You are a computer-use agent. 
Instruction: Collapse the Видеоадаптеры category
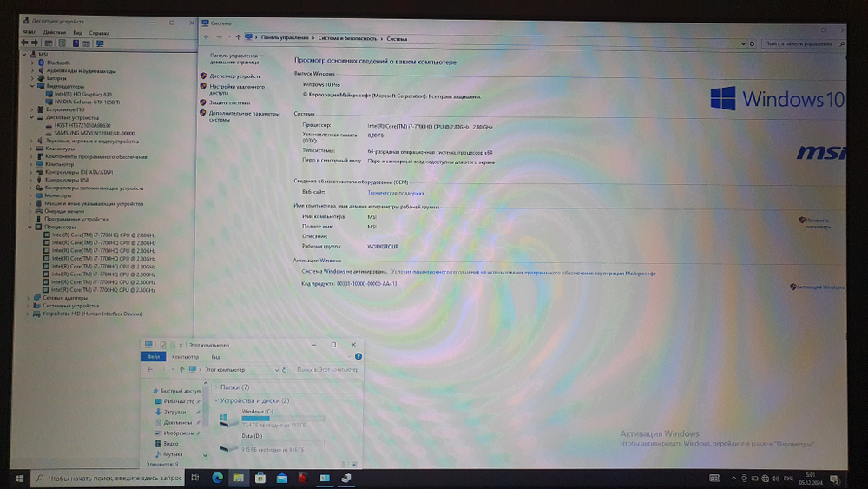click(32, 86)
